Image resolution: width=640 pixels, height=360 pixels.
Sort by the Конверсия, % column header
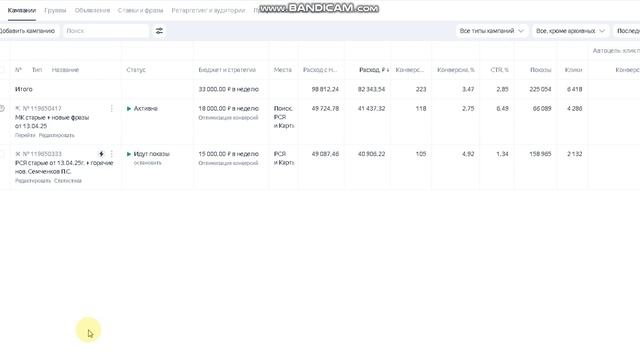[x=456, y=70]
